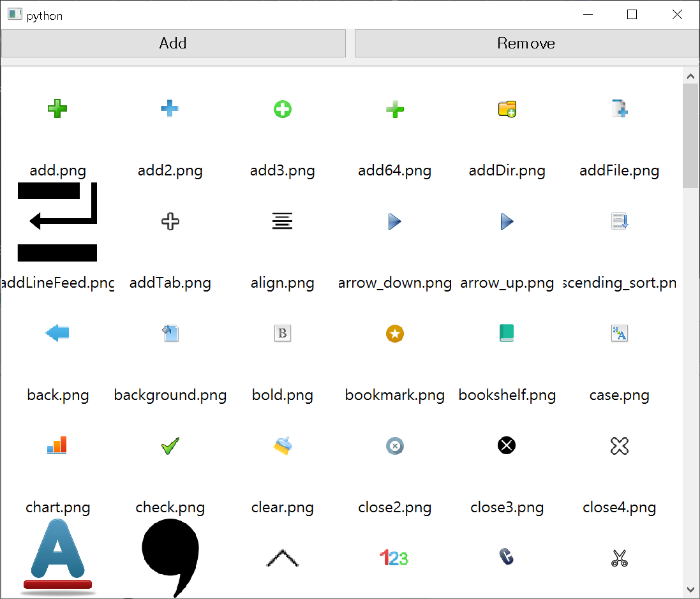Click the scrollbar down arrow
This screenshot has height=599, width=700.
click(x=690, y=588)
